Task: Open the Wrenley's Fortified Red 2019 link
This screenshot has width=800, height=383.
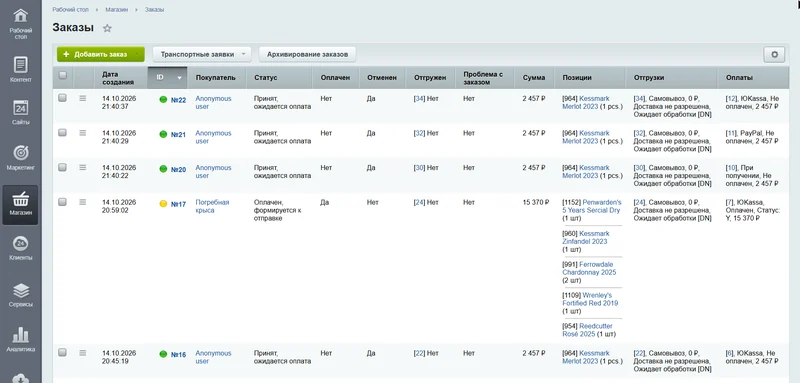Action: (590, 299)
